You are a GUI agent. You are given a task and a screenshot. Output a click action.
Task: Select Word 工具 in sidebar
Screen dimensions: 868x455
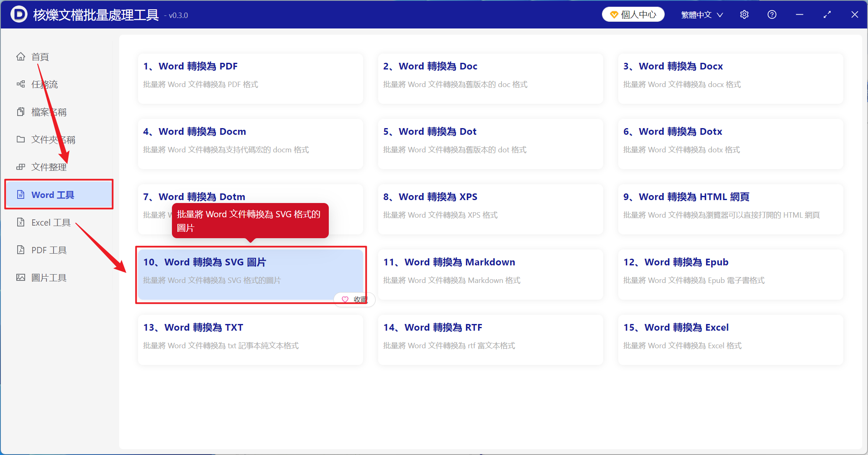pos(59,195)
